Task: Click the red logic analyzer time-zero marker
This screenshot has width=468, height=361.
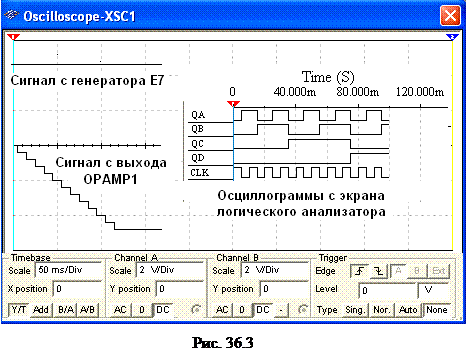Action: [233, 104]
